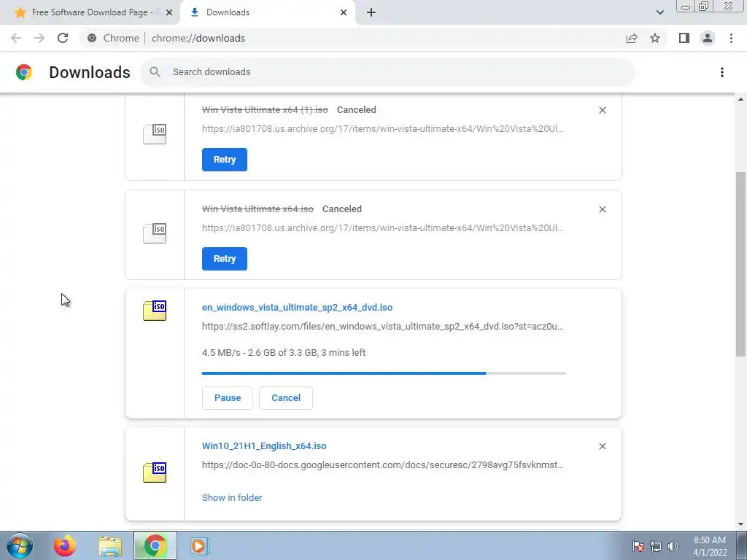This screenshot has height=560, width=747.
Task: Remove canceled Win Vista Ultimate x64.iso entry
Action: (602, 209)
